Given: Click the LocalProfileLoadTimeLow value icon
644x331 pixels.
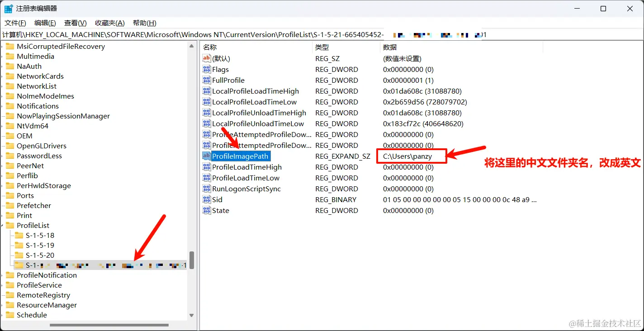Looking at the screenshot, I should tap(206, 102).
